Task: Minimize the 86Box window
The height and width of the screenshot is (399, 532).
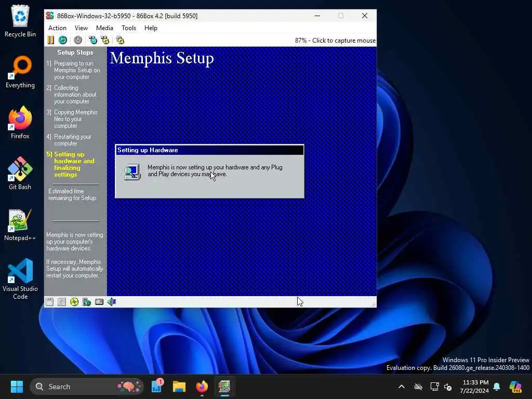Action: (x=317, y=16)
